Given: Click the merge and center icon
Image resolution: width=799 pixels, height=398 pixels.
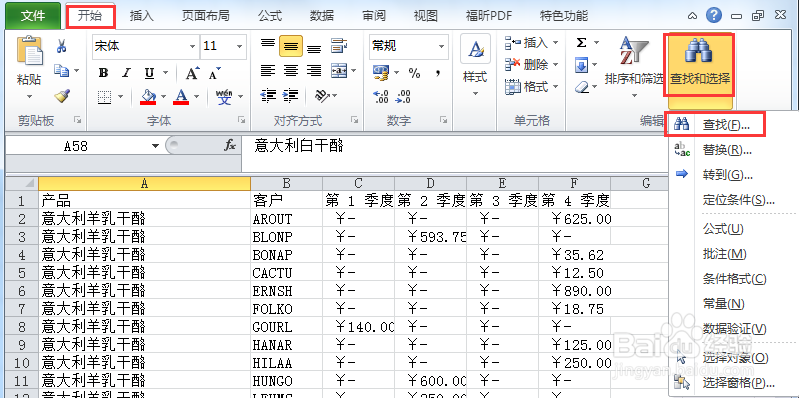Looking at the screenshot, I should point(339,70).
